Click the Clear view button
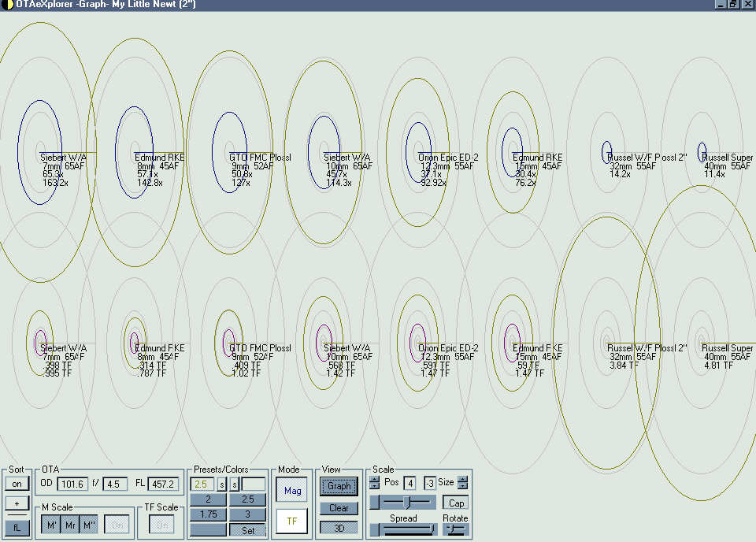This screenshot has width=756, height=542. (339, 508)
